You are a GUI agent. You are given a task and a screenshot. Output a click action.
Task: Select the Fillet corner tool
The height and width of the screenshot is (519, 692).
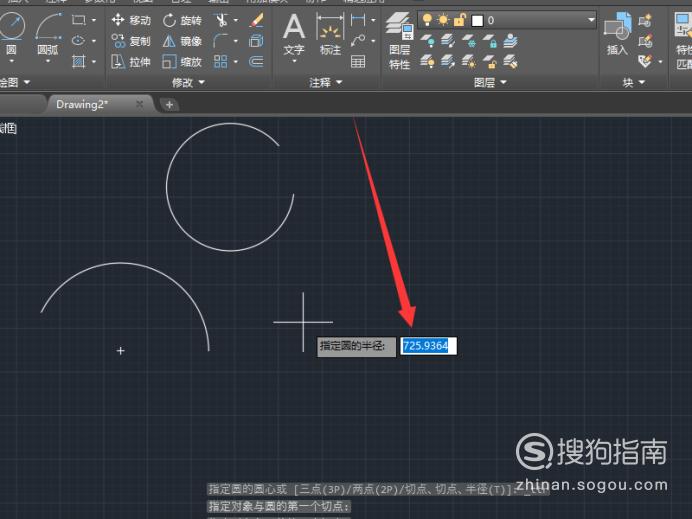220,41
